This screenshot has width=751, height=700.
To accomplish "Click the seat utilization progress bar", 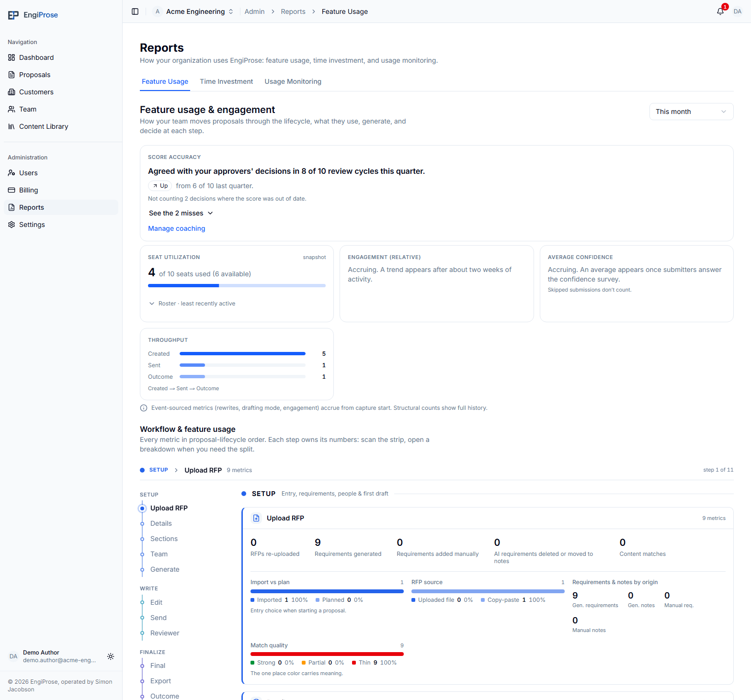I will point(237,285).
